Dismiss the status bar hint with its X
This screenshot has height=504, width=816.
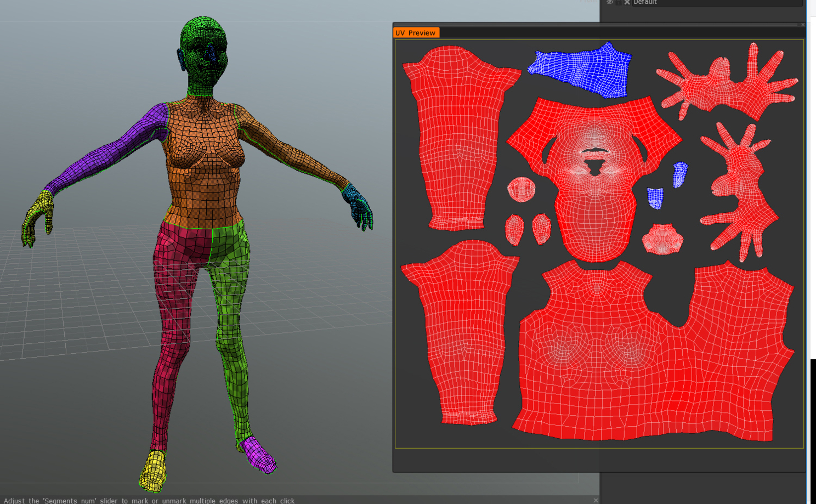click(x=596, y=500)
